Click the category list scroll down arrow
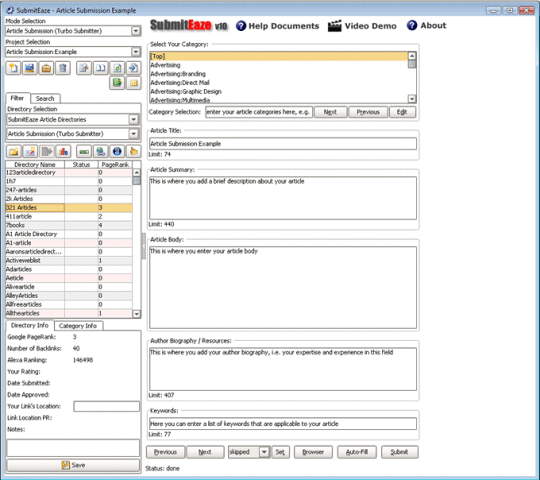The width and height of the screenshot is (540, 480). pyautogui.click(x=412, y=99)
